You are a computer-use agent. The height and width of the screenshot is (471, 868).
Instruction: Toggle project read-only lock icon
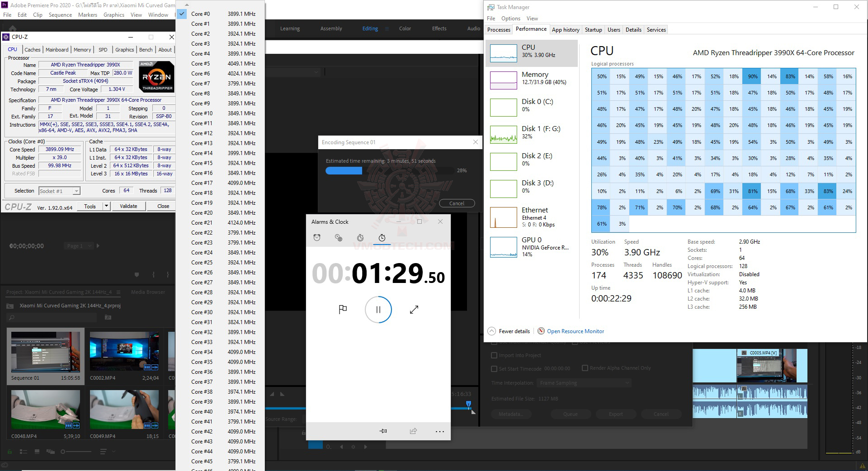(9, 452)
